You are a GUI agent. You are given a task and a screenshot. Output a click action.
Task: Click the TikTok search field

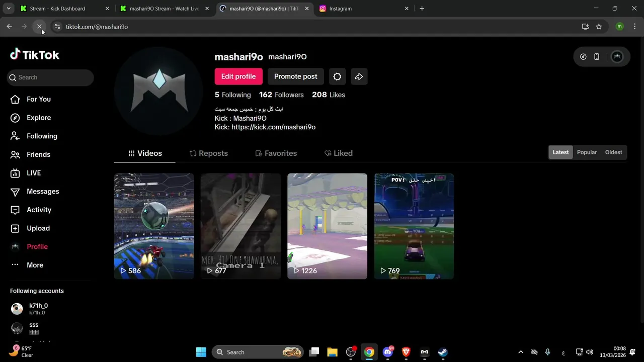click(x=50, y=77)
